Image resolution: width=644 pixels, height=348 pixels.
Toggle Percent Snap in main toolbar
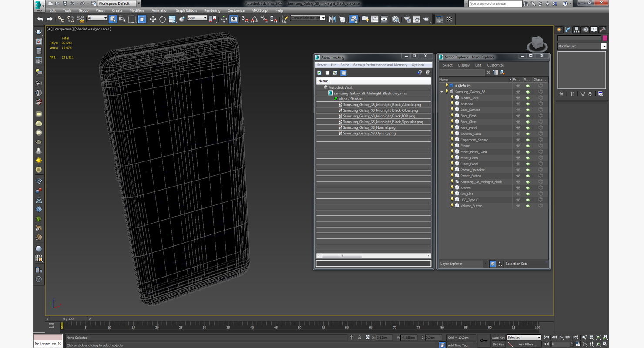click(x=264, y=19)
